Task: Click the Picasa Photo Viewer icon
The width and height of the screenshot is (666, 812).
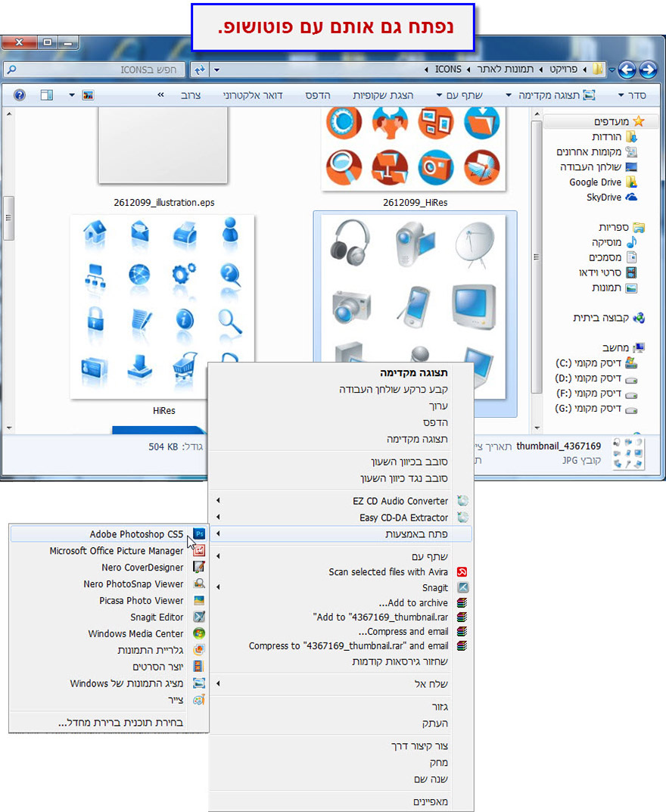Action: point(199,600)
